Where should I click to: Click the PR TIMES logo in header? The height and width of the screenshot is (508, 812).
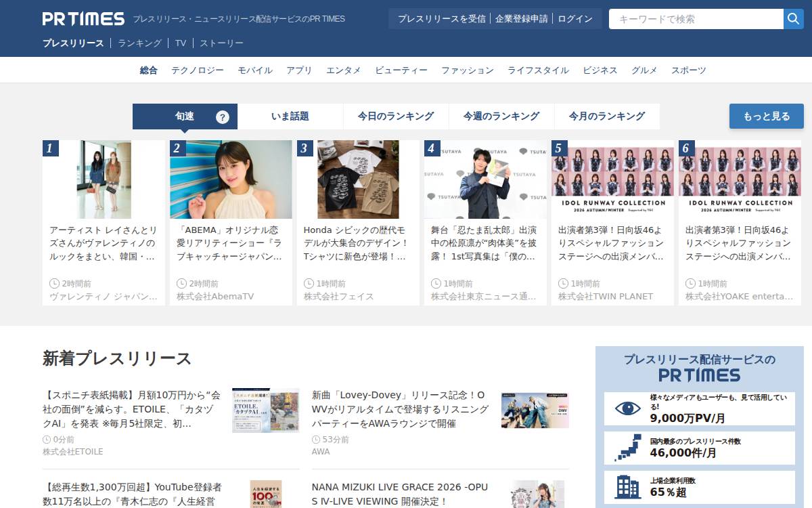pyautogui.click(x=83, y=19)
